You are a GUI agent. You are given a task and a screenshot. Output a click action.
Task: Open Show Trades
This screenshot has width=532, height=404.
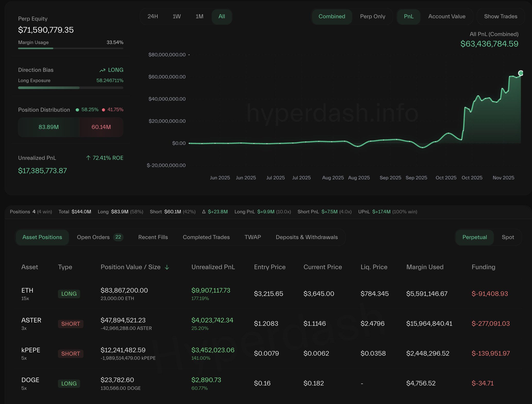(x=501, y=16)
